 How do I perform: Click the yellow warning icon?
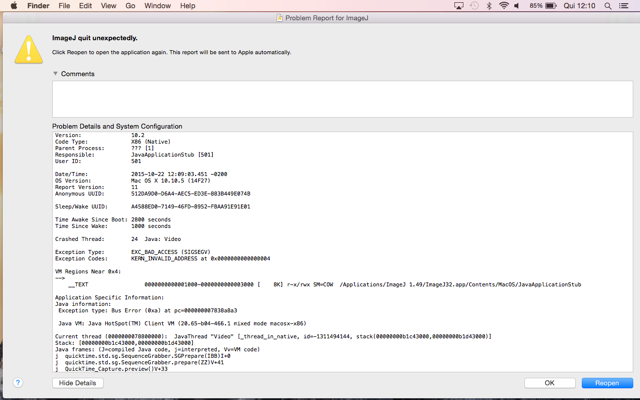tap(28, 50)
